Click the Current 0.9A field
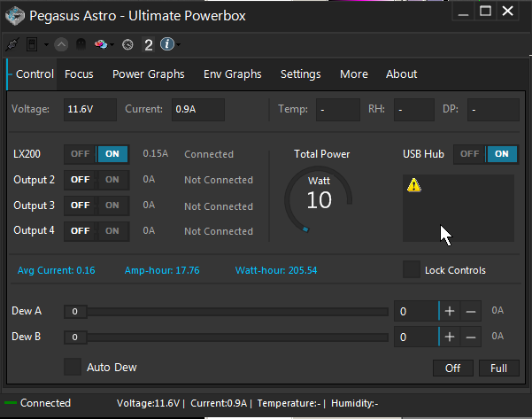 [198, 109]
